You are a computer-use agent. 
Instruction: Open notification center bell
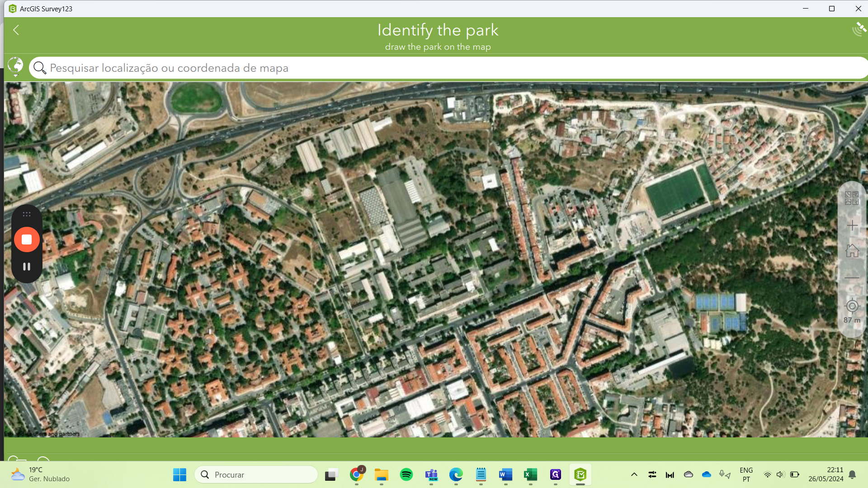852,474
